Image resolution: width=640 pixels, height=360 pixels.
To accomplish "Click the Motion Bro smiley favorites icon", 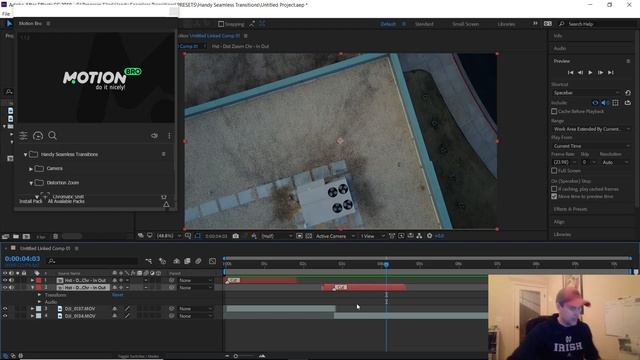I will (38, 136).
